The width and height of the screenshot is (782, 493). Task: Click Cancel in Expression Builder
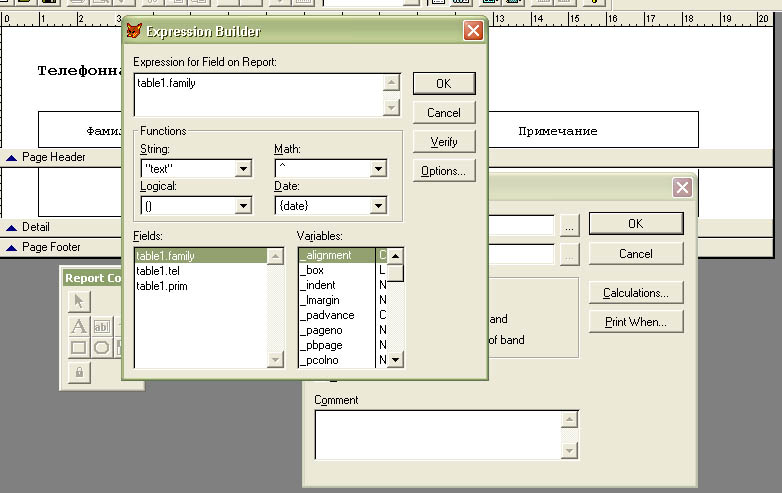(x=444, y=113)
